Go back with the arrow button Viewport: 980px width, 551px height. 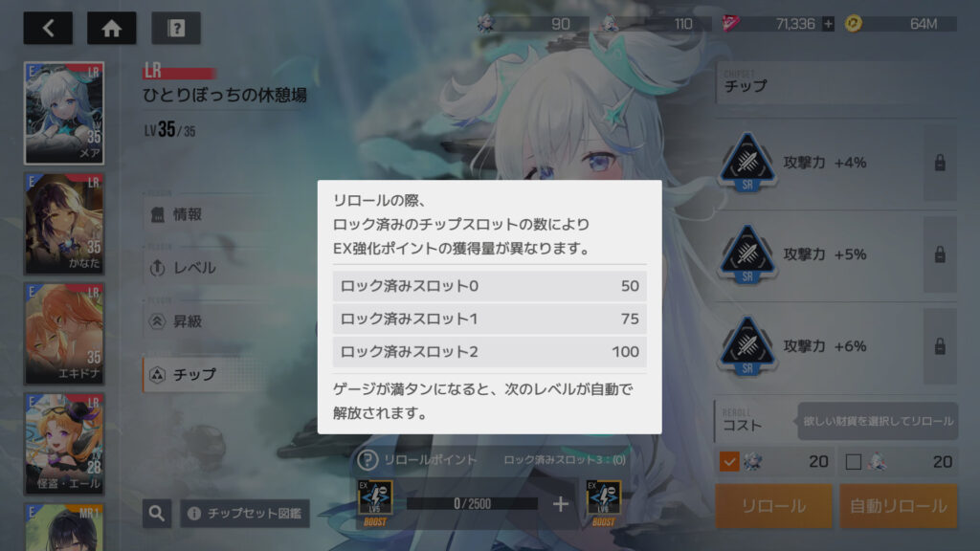click(x=48, y=28)
